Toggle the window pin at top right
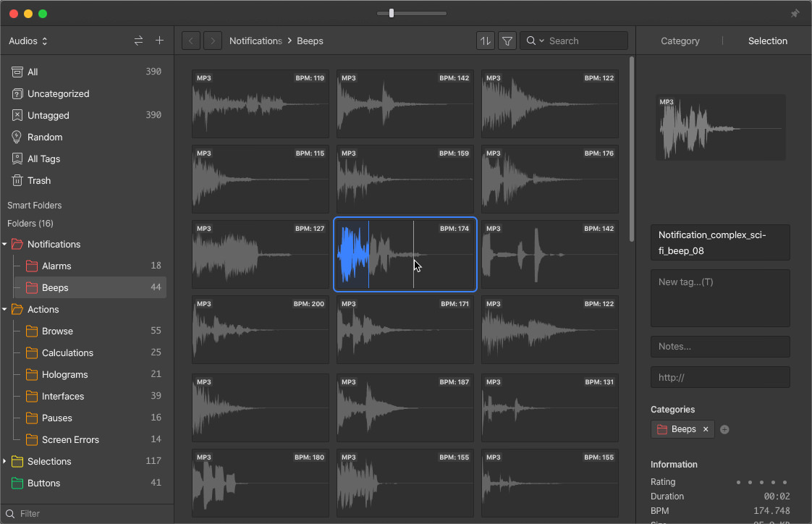This screenshot has height=524, width=812. point(794,12)
